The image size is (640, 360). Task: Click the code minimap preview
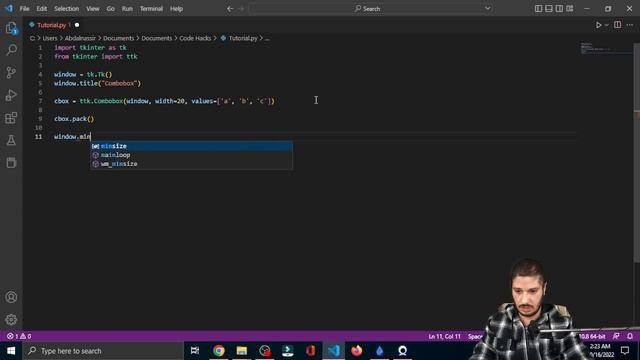(x=606, y=48)
